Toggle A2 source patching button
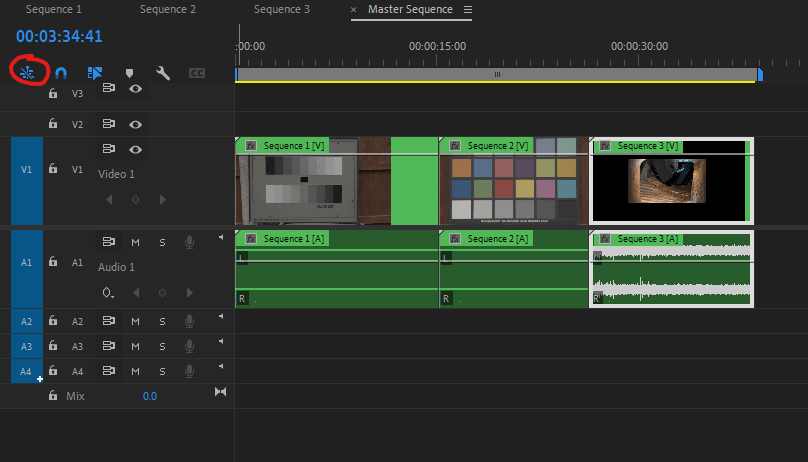The height and width of the screenshot is (462, 808). 27,321
